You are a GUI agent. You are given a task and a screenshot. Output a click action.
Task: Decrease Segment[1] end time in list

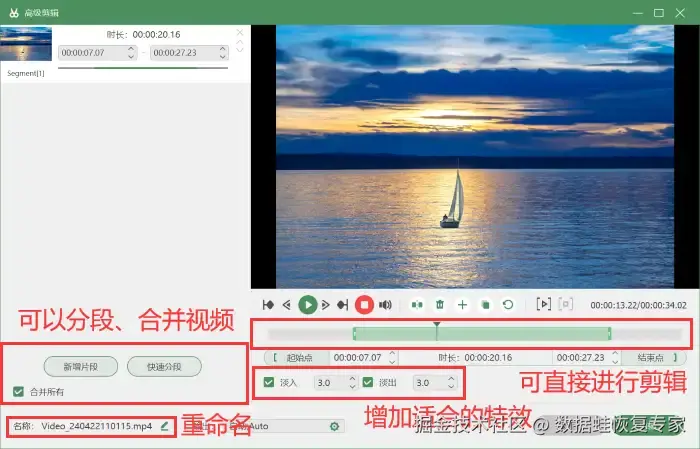click(x=223, y=56)
